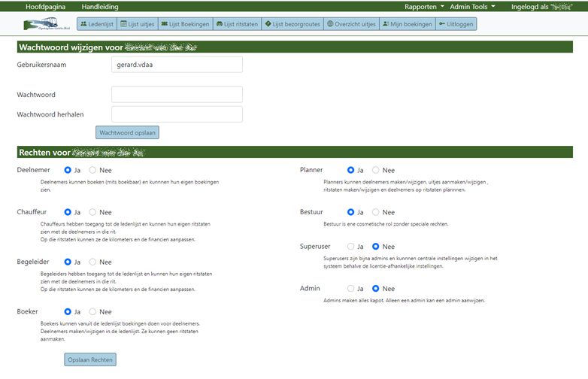Viewport: 588px width, 379px height.
Task: Set Deelnemer to Nee
Action: (x=93, y=171)
